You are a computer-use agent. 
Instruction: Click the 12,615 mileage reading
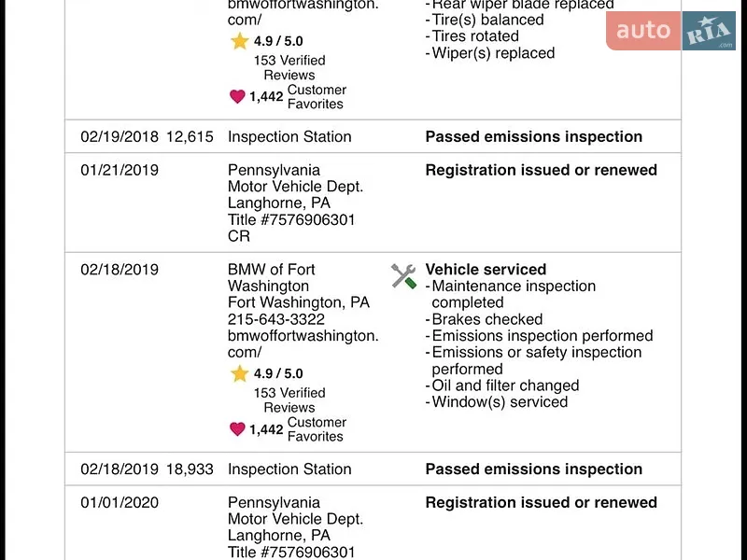(x=190, y=137)
